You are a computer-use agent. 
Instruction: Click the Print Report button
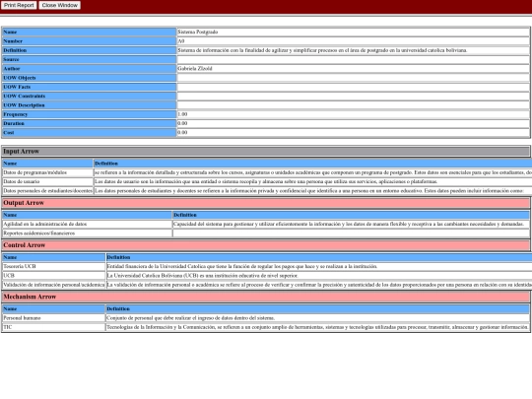tap(19, 5)
